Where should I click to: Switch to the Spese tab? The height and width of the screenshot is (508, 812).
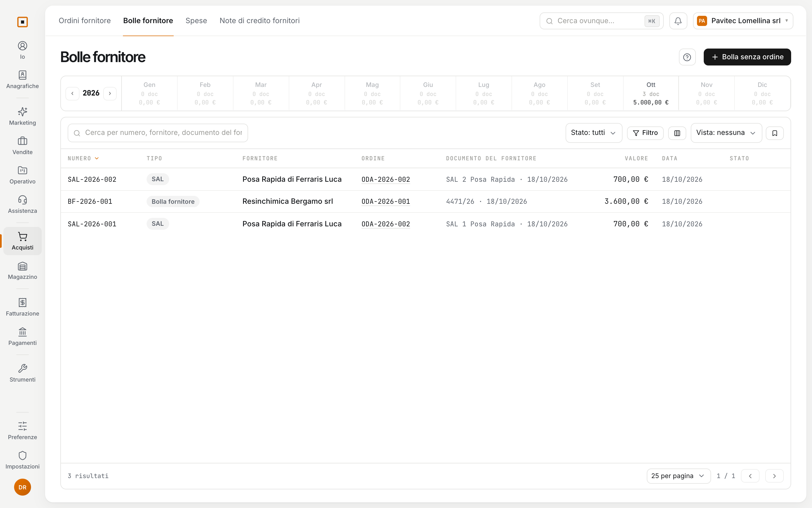[x=196, y=21]
